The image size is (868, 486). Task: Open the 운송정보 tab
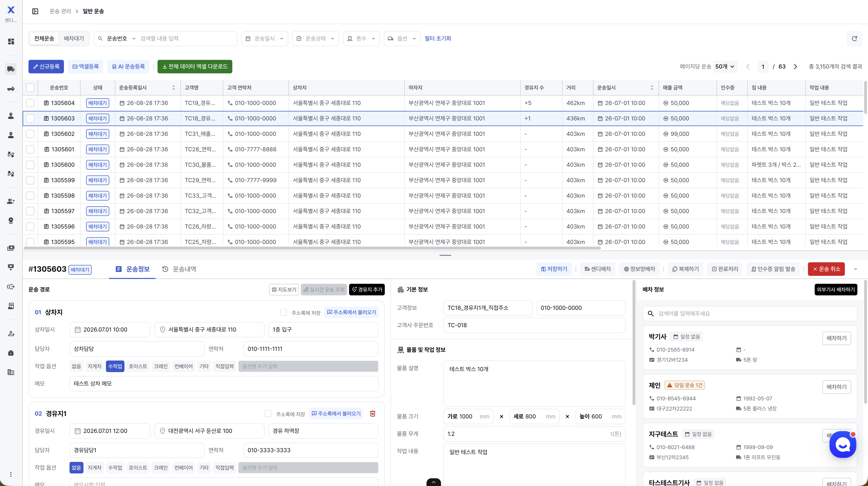coord(132,269)
